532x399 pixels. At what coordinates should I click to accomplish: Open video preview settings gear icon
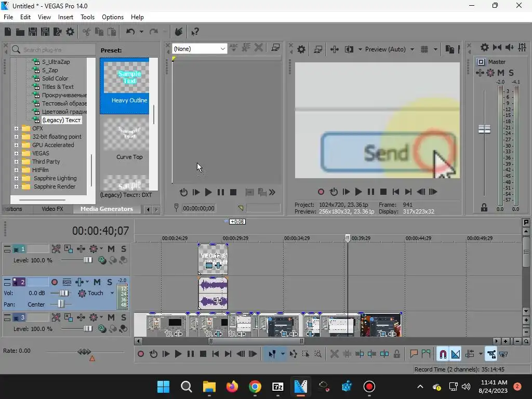point(301,49)
